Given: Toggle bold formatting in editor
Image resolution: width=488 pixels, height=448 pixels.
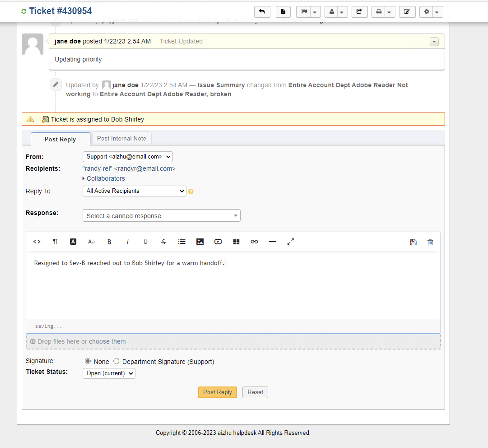Looking at the screenshot, I should tap(109, 242).
